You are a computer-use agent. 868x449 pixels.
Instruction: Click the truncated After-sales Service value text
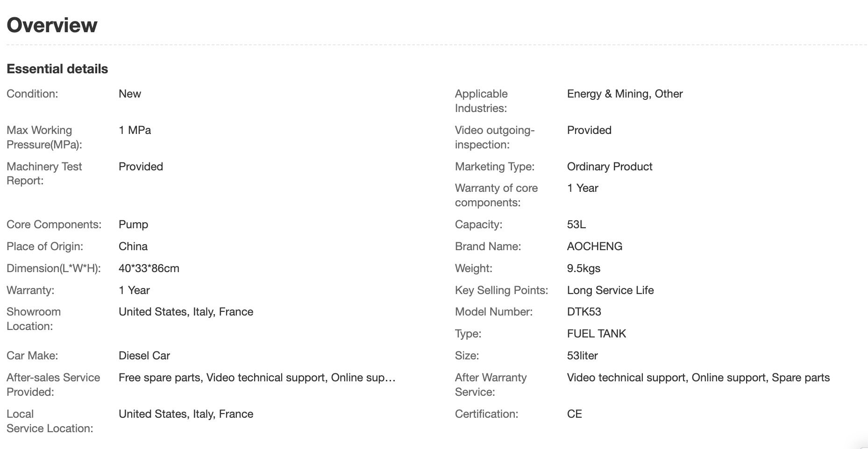(257, 378)
